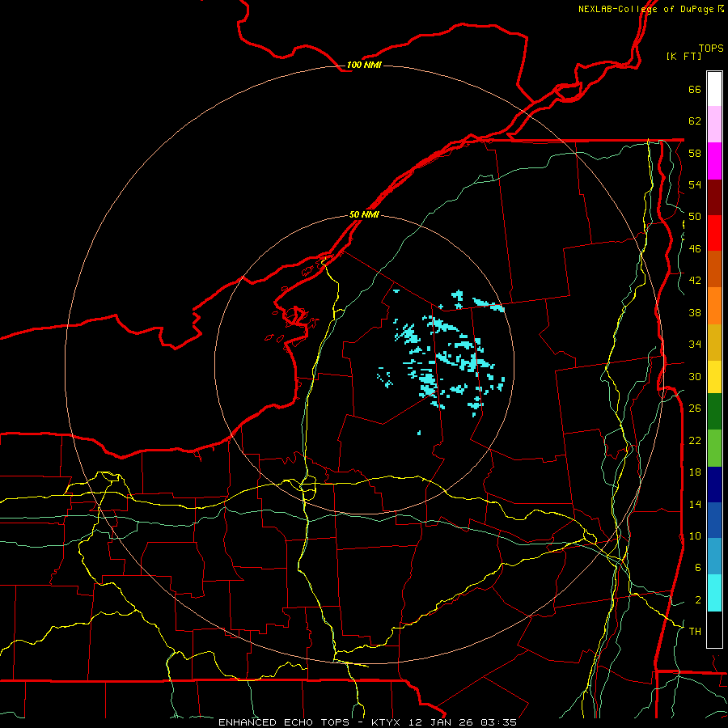Click the light pink 62 kft legend swatch
The width and height of the screenshot is (728, 728).
coord(714,125)
